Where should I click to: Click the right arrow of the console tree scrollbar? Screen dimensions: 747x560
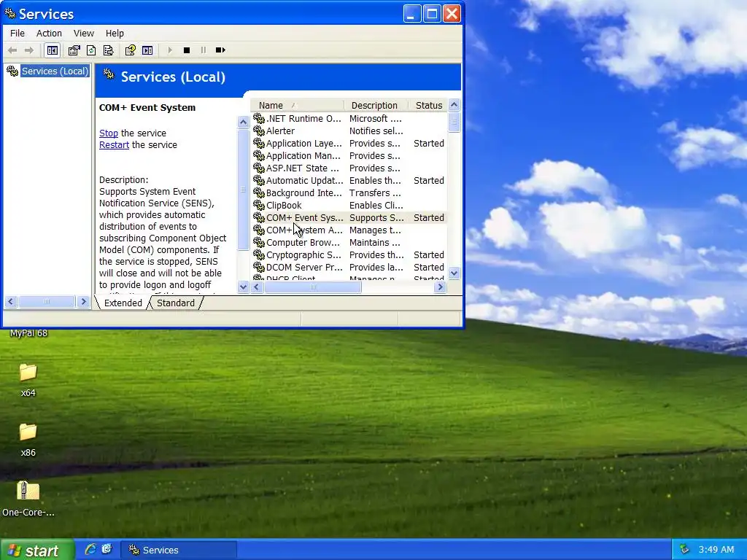point(83,301)
